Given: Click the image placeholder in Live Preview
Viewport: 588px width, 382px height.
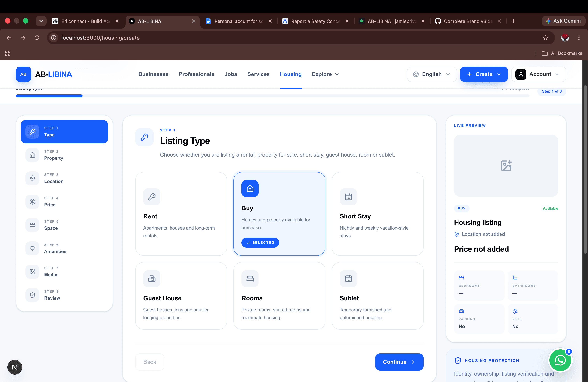Looking at the screenshot, I should pyautogui.click(x=506, y=166).
